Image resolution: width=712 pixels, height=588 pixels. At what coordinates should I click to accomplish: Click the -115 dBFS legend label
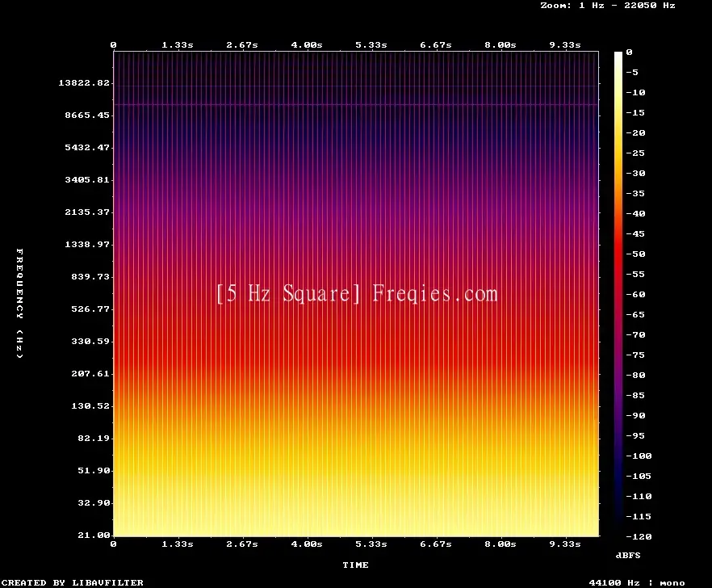[x=639, y=516]
